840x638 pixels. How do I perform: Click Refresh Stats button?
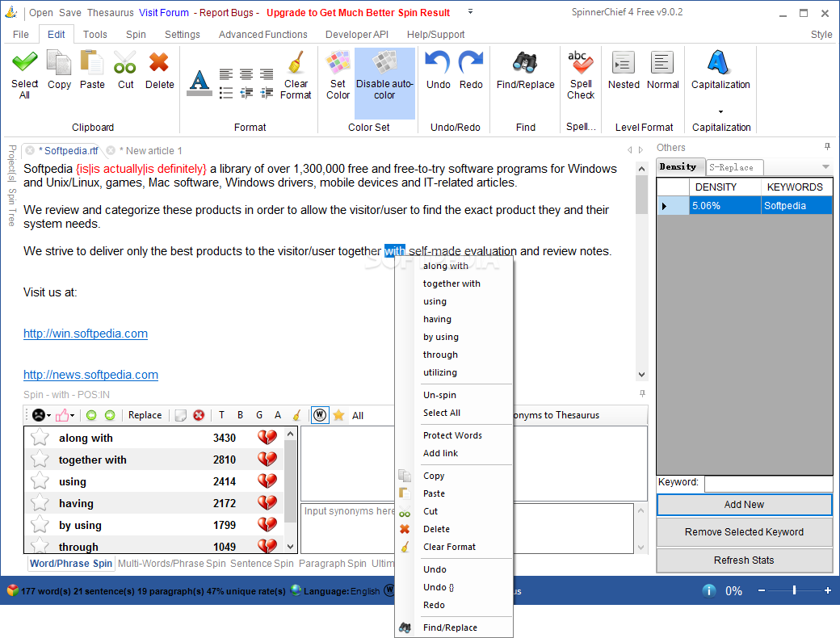744,560
